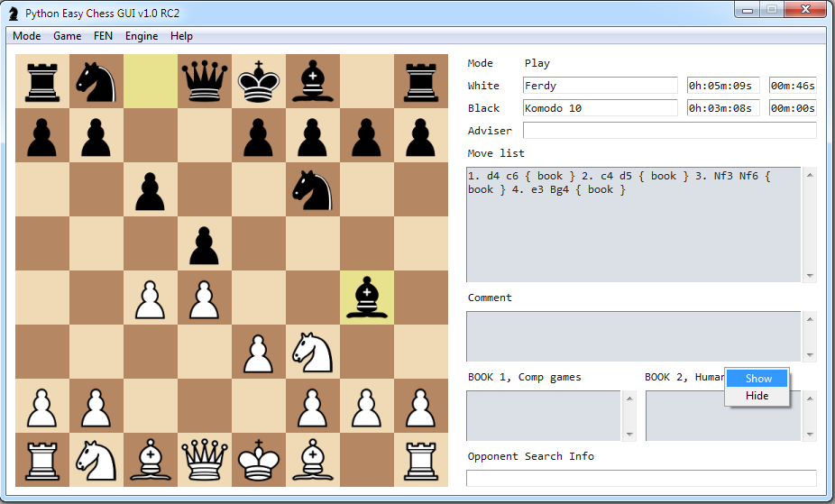Select the black knight on f6
The image size is (835, 504).
[x=313, y=189]
